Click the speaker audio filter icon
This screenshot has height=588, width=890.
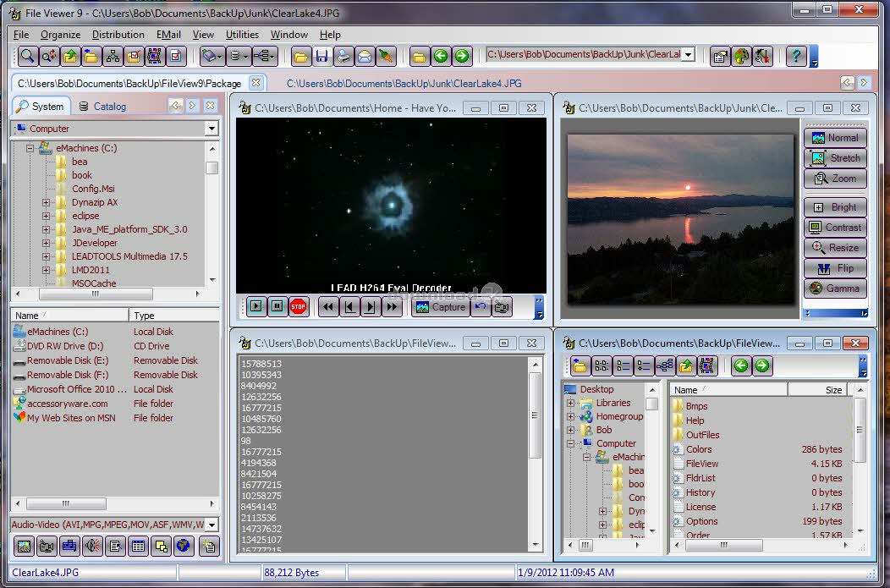92,547
